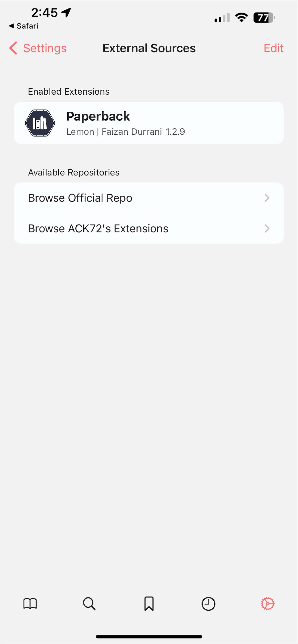
Task: Select the Paperback extension title
Action: 98,116
